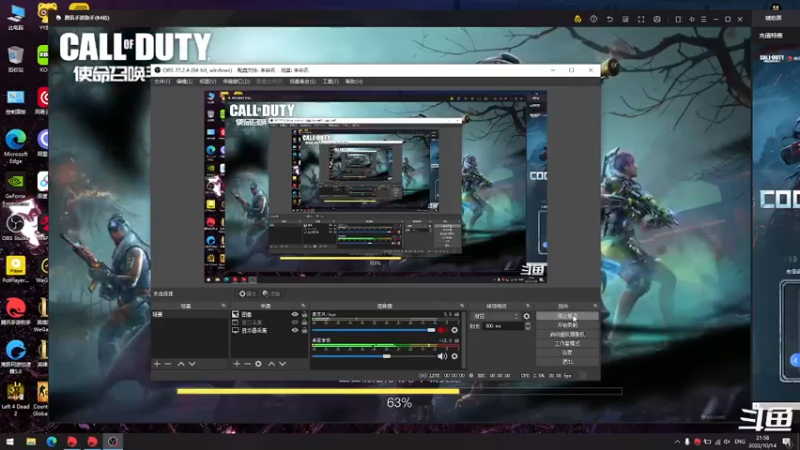Pop out the Sources dock panel
This screenshot has height=450, width=800.
click(x=304, y=306)
